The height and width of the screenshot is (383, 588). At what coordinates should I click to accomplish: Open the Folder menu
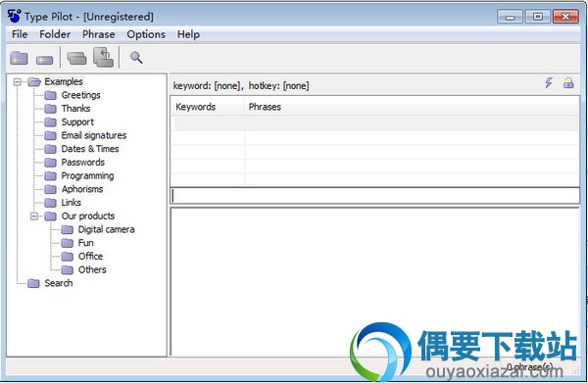point(55,34)
